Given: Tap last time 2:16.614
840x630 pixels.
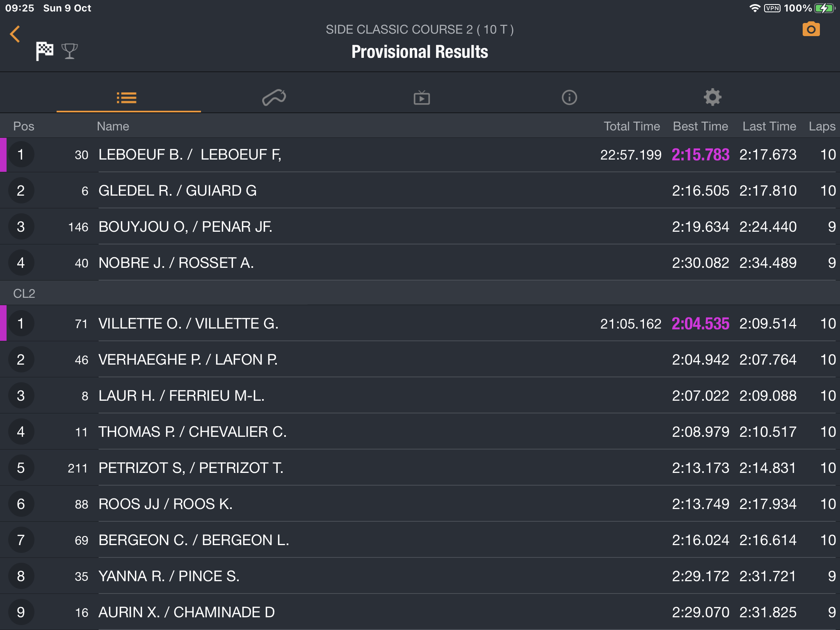Looking at the screenshot, I should coord(768,540).
